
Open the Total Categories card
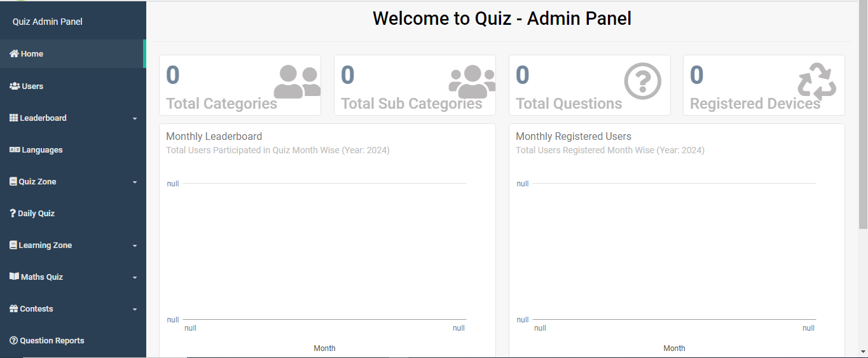coord(240,85)
